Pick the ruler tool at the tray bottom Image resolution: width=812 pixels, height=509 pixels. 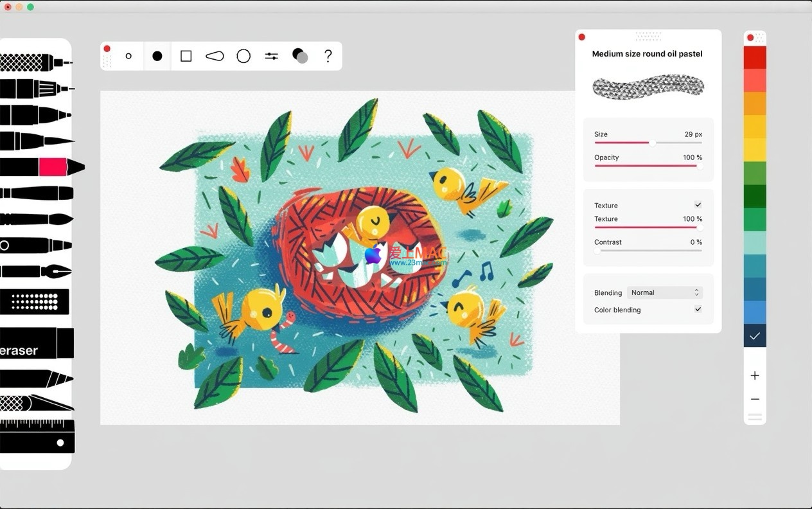(37, 436)
